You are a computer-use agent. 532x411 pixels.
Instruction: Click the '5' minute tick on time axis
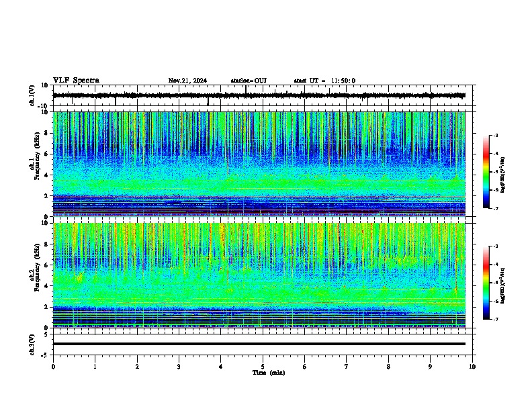pos(263,367)
